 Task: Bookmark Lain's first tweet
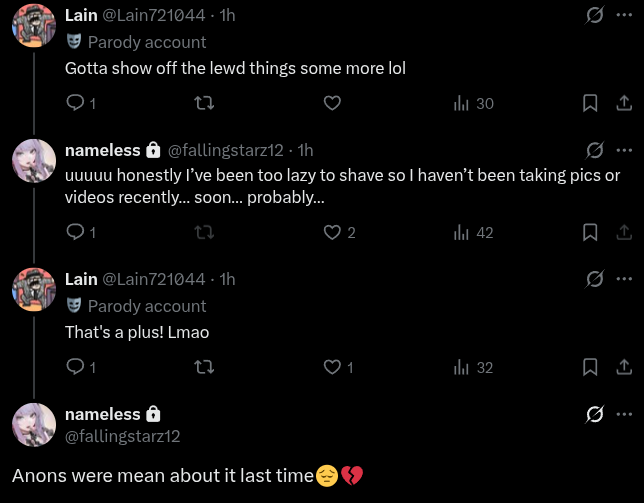(590, 103)
